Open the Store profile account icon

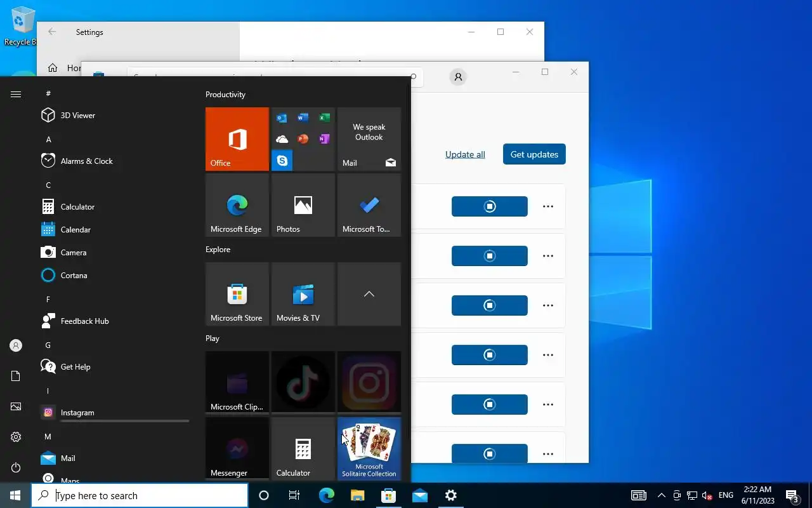pos(458,77)
